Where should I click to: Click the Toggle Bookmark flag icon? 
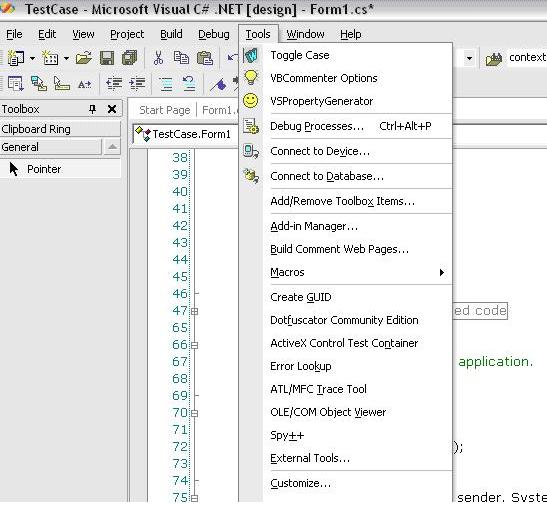point(218,84)
